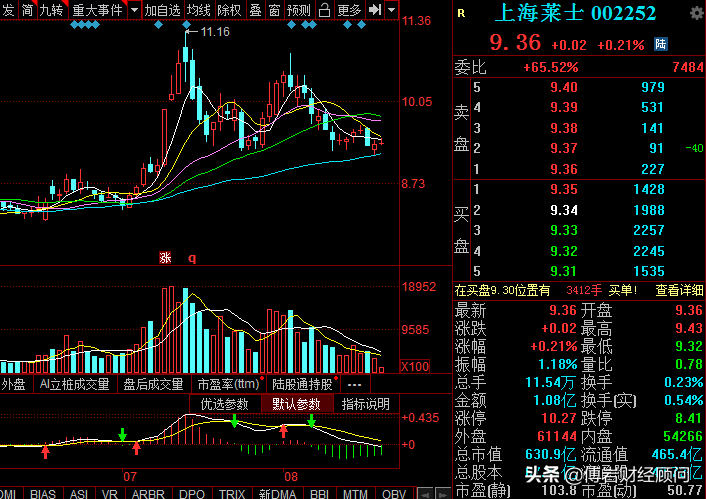706x499 pixels.
Task: Select the MTM indicator tab
Action: click(355, 494)
